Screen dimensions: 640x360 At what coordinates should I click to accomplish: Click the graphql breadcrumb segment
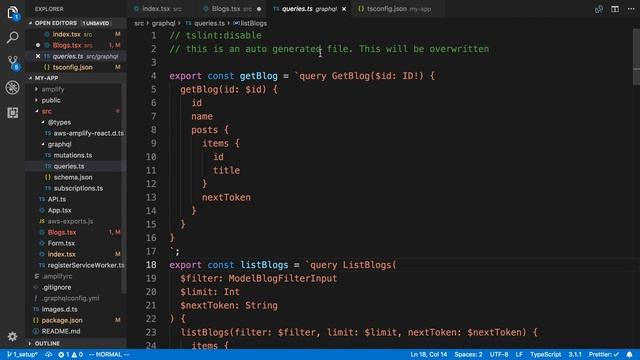point(163,23)
